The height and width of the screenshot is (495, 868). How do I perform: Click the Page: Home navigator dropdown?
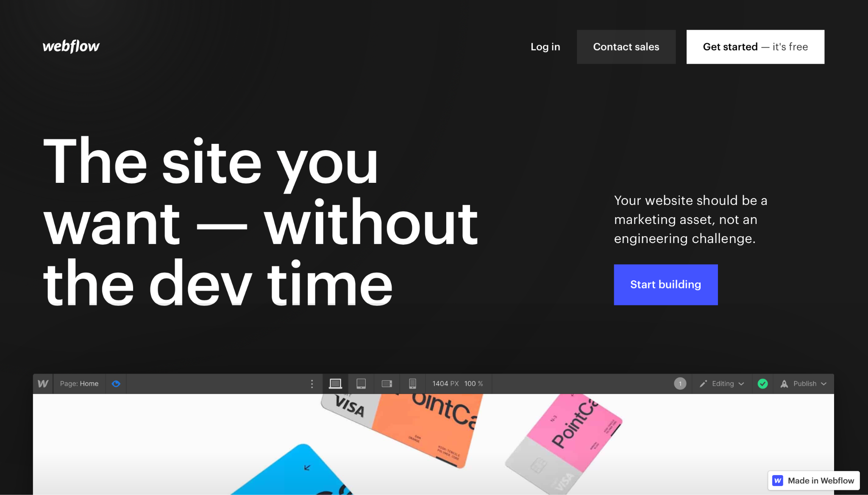coord(79,383)
